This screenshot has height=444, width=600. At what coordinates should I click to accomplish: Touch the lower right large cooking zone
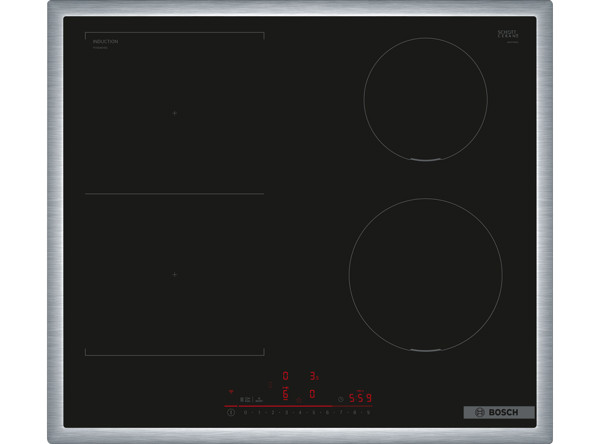425,273
